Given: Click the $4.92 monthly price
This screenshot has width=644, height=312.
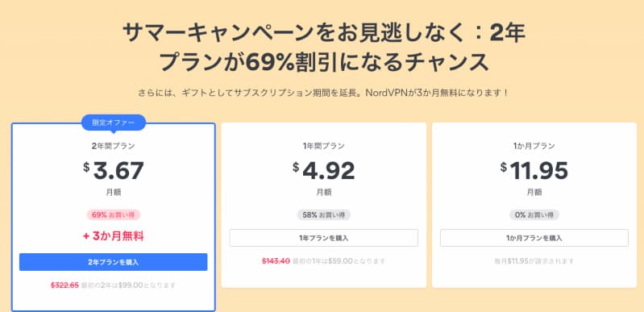Looking at the screenshot, I should tap(324, 171).
